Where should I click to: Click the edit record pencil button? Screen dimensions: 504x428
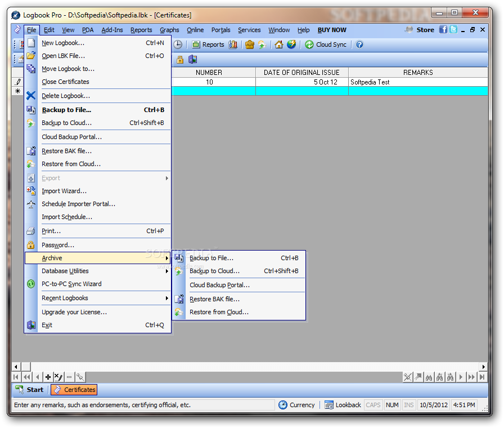point(58,377)
